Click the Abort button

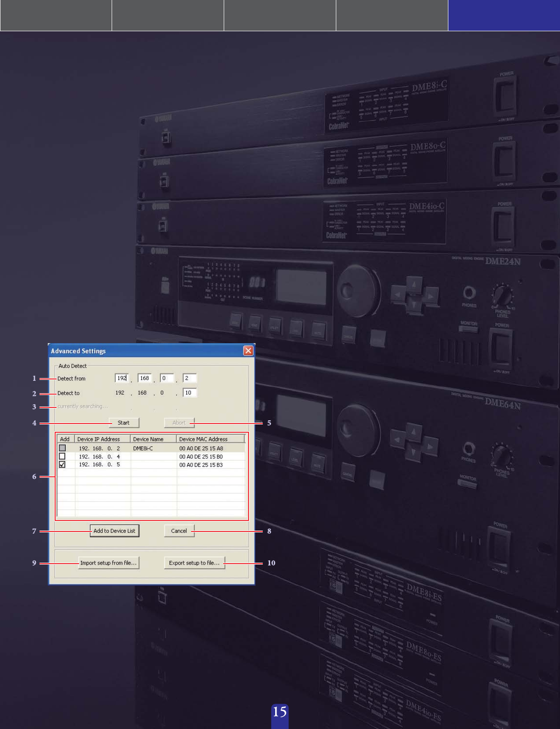179,423
